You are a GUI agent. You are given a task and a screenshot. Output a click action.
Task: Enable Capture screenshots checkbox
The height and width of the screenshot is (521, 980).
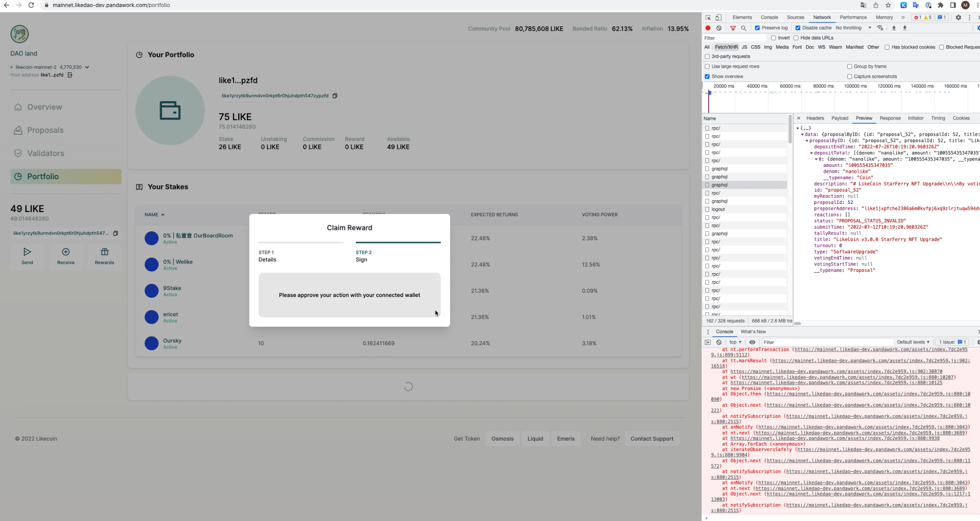(x=849, y=76)
